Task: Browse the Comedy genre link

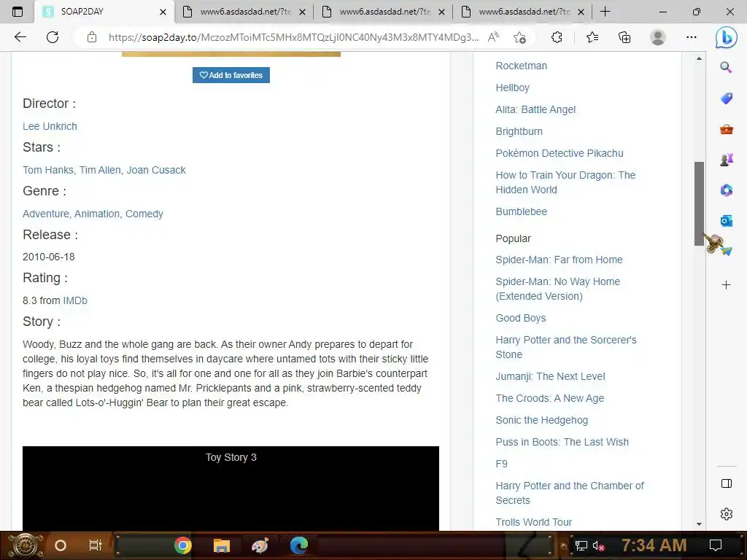Action: (144, 214)
